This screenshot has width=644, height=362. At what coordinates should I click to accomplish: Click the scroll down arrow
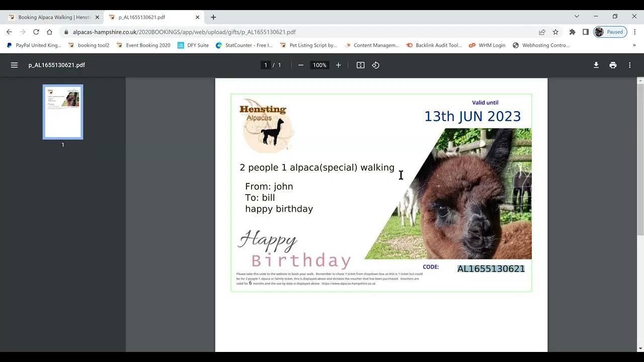640,348
